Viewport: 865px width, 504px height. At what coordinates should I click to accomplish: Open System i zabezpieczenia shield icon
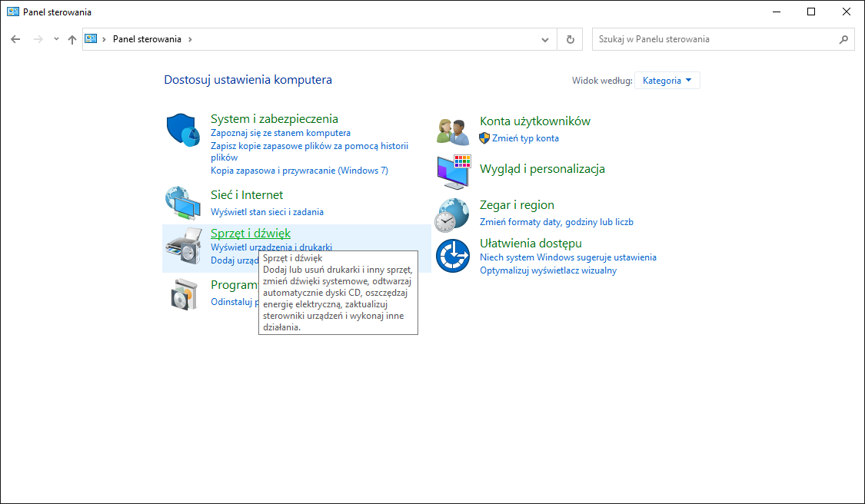pos(182,130)
